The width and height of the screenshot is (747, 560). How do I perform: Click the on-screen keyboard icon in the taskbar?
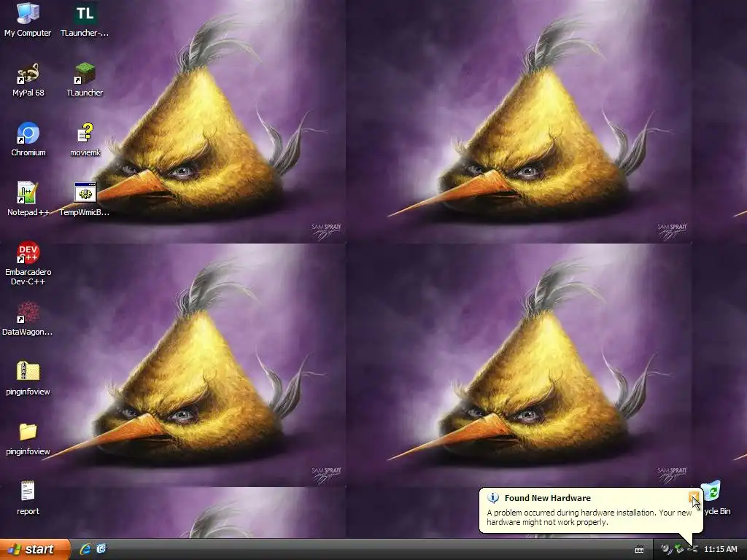coord(639,550)
